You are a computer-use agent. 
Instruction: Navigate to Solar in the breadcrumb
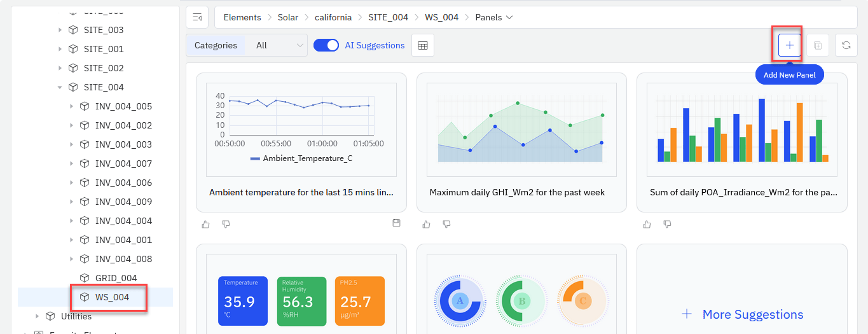(x=287, y=17)
